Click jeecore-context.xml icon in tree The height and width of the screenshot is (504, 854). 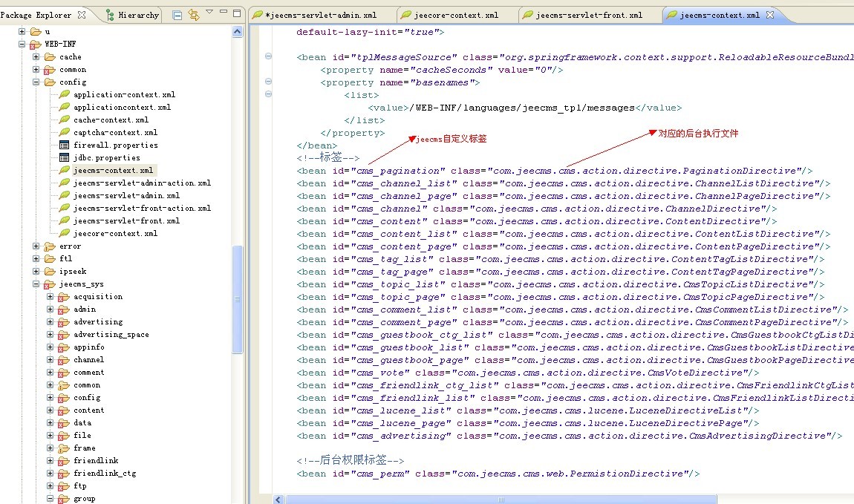click(65, 233)
